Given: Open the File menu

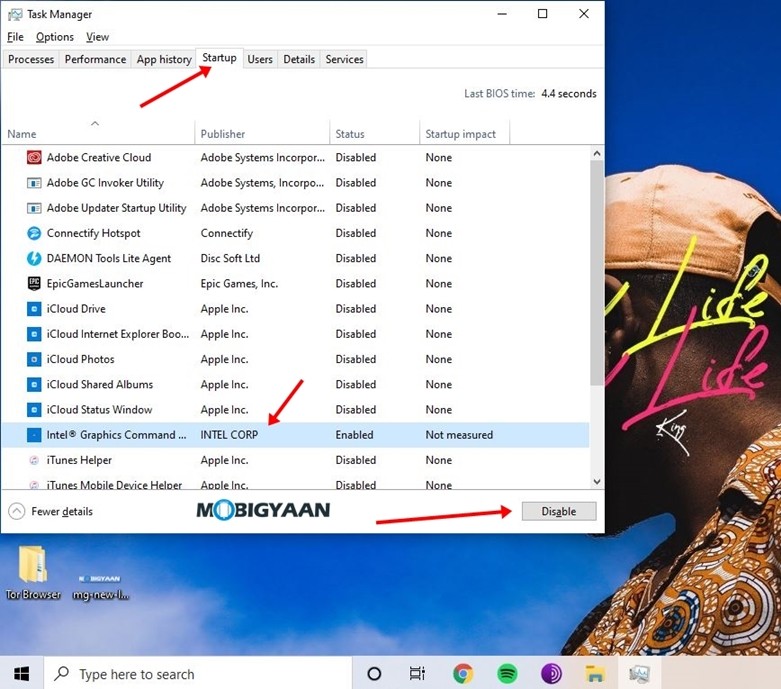Looking at the screenshot, I should (15, 37).
